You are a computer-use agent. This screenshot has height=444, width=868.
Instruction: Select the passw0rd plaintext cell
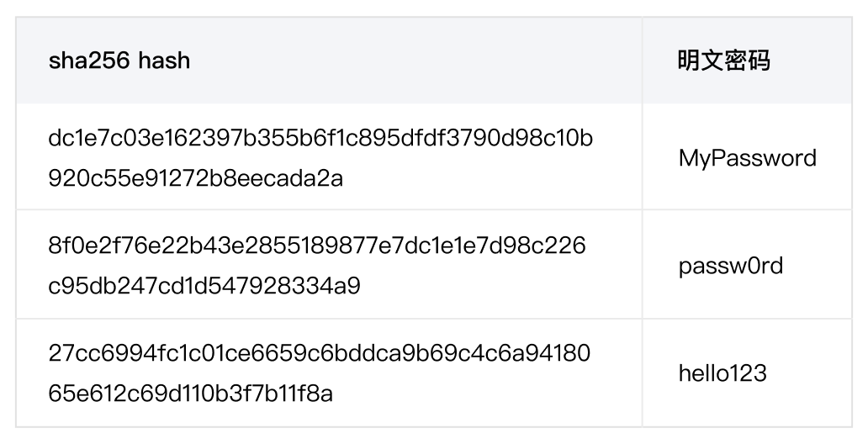pyautogui.click(x=730, y=266)
